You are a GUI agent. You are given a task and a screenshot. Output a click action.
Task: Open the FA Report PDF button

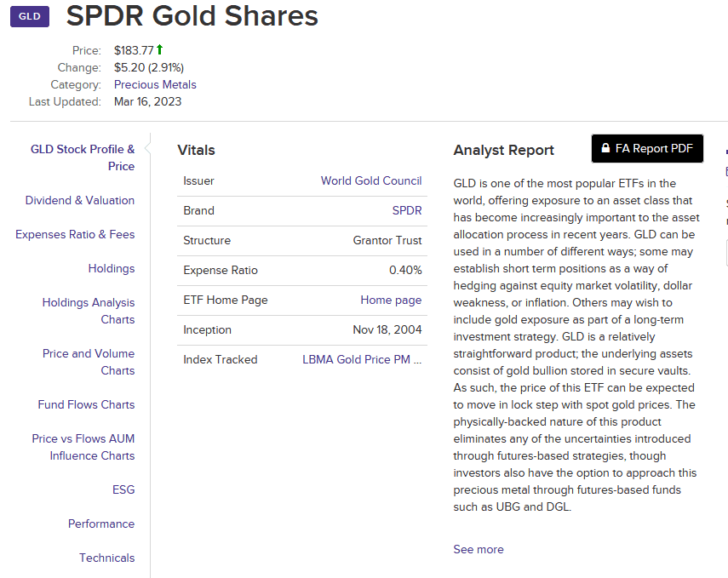click(647, 149)
